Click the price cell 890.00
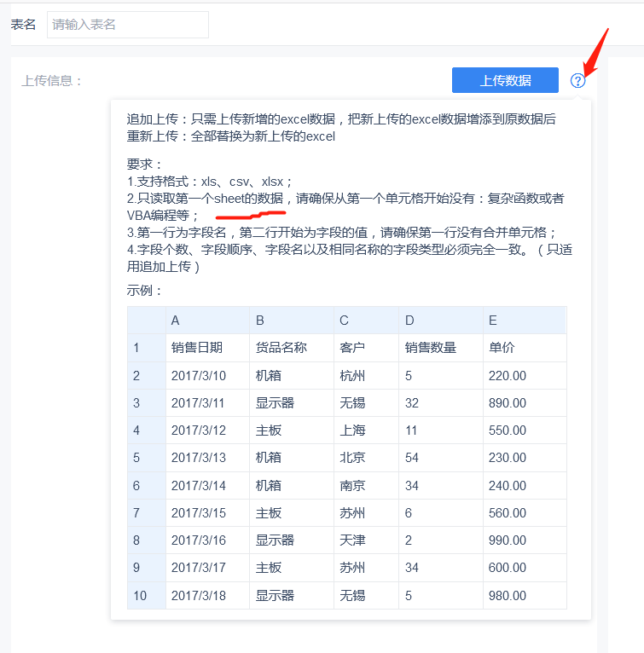The image size is (644, 653). (x=525, y=403)
